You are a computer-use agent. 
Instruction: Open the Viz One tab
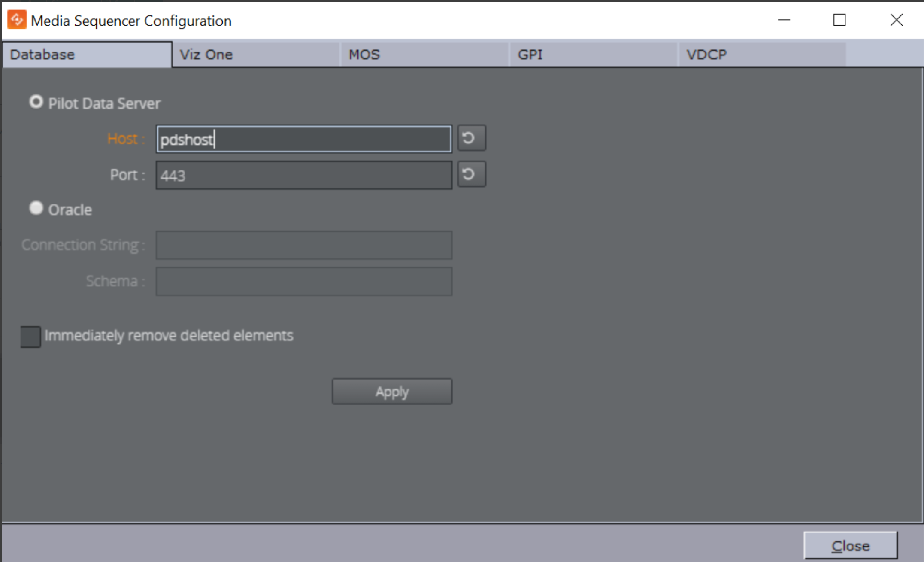pos(256,55)
